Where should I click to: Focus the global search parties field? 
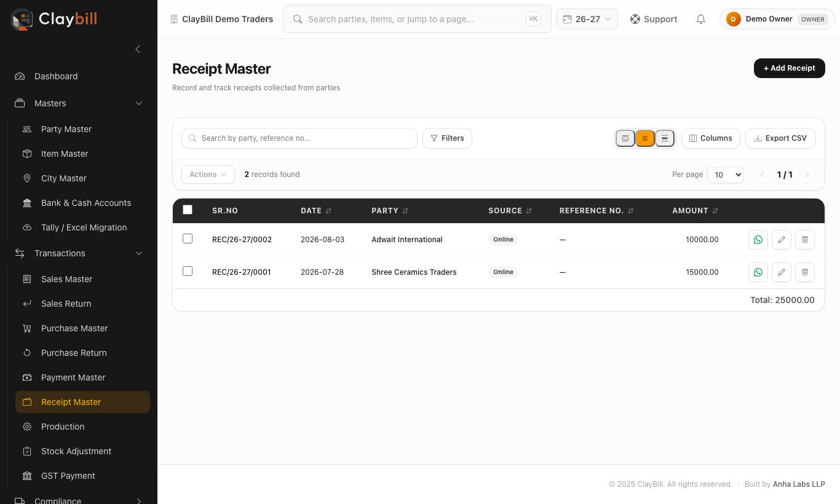417,19
